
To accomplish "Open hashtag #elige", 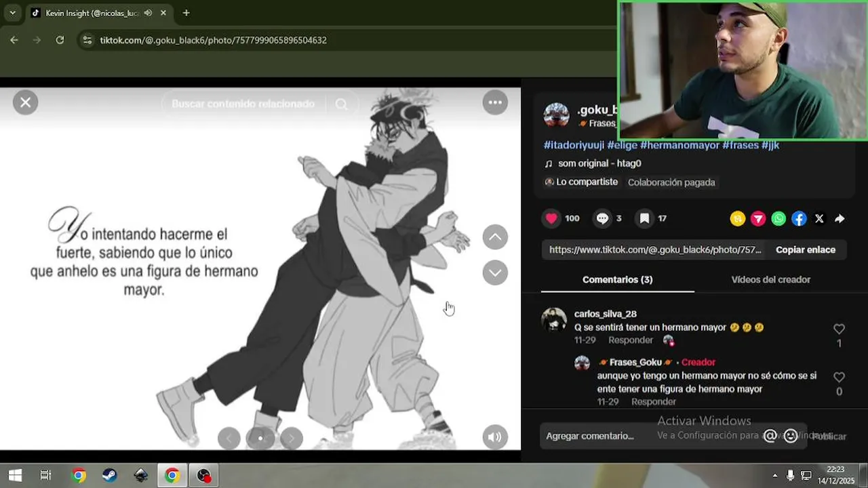I will point(622,145).
